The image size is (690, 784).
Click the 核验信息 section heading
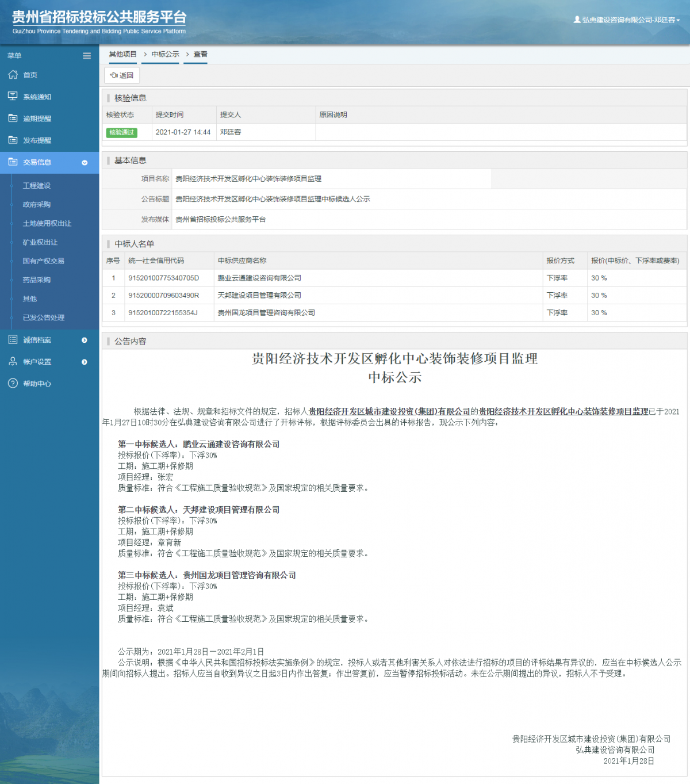[x=131, y=98]
